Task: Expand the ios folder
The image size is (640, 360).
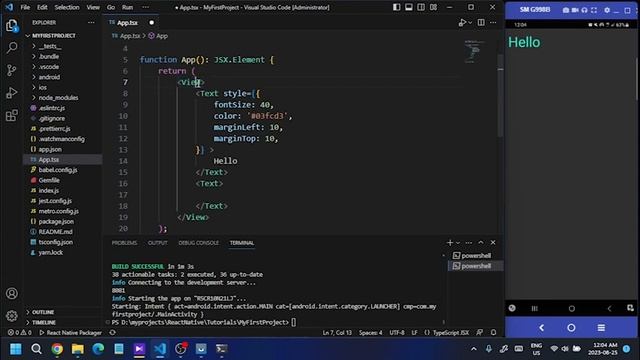Action: pos(42,87)
